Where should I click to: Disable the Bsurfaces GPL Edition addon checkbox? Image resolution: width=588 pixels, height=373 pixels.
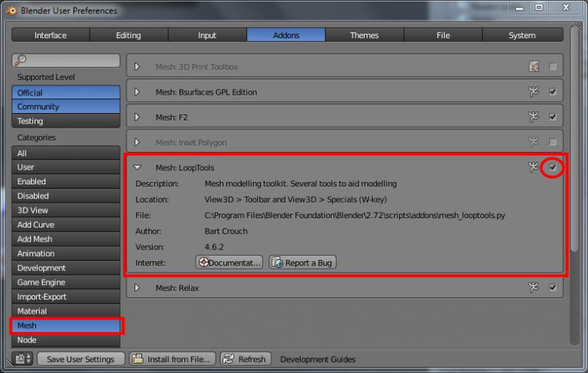[553, 92]
